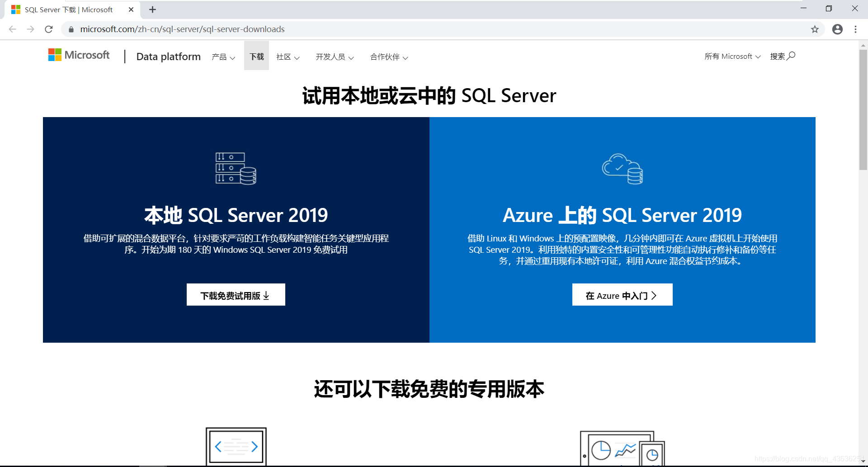Click scrollbar down arrow
The height and width of the screenshot is (467, 868).
[x=863, y=461]
